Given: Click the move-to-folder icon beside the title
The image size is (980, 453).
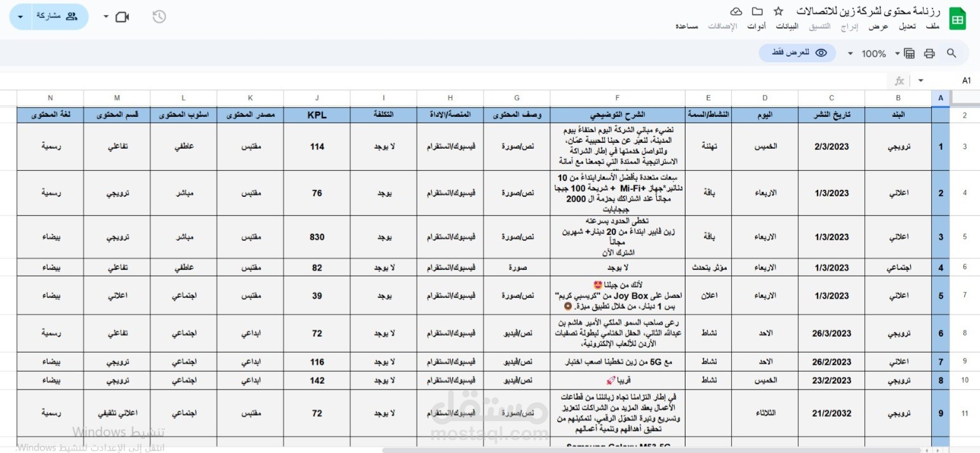Looking at the screenshot, I should (757, 11).
